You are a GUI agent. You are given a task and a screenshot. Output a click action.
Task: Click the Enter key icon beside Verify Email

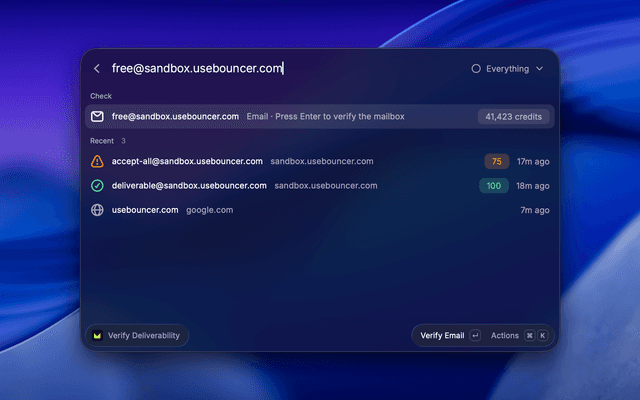475,336
